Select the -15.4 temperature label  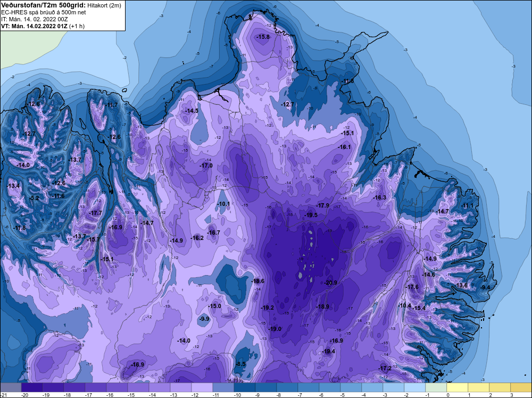click(x=419, y=308)
